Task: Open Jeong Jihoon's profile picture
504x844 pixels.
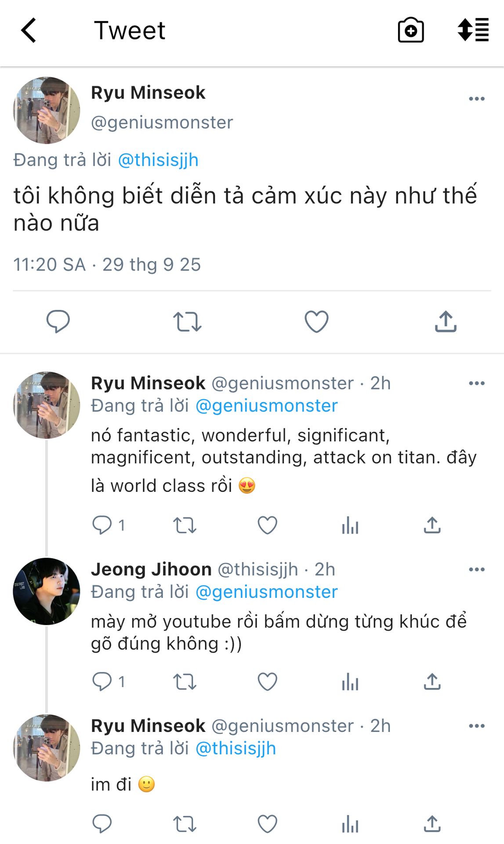Action: [x=47, y=591]
